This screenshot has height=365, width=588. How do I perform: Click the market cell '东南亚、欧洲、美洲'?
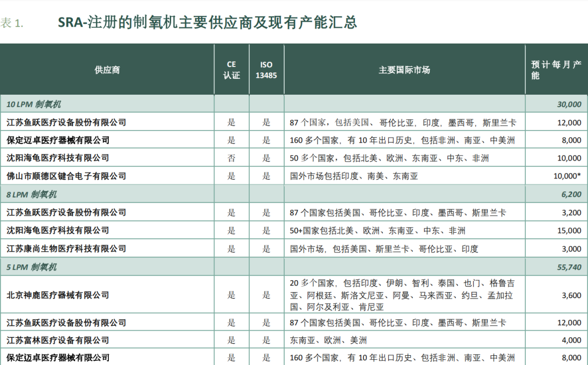[x=328, y=340]
